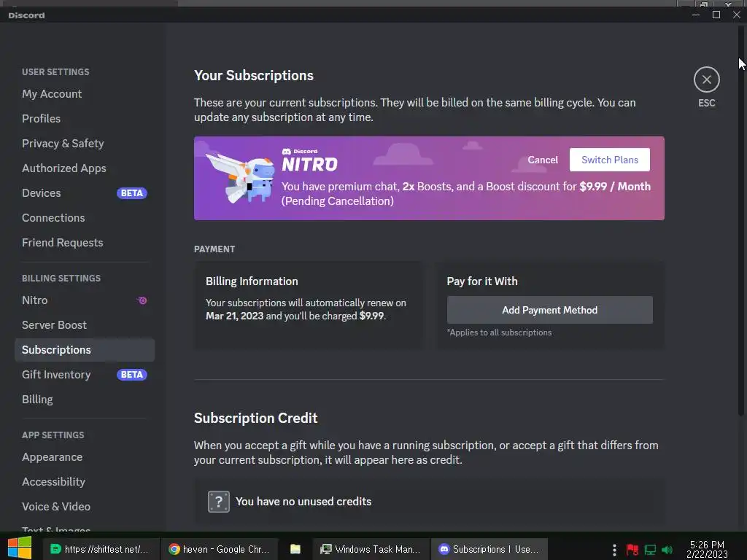Viewport: 747px width, 560px height.
Task: Cancel the Nitro subscription
Action: pyautogui.click(x=543, y=160)
